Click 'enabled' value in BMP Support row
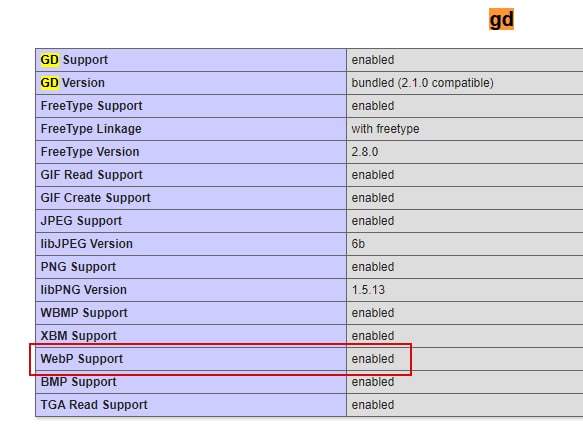Image resolution: width=583 pixels, height=425 pixels. point(373,382)
